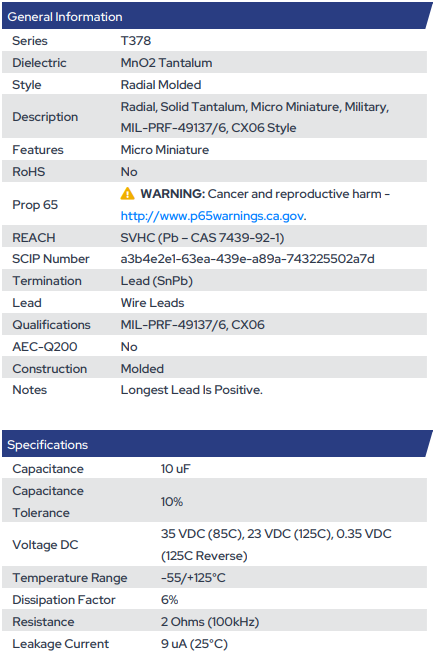Click the Lead (SnPb) termination value

click(157, 281)
